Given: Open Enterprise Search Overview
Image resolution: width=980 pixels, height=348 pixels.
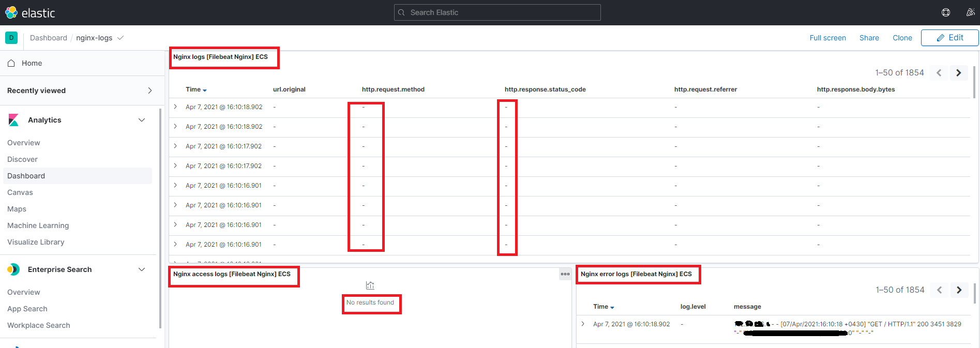Looking at the screenshot, I should tap(24, 292).
